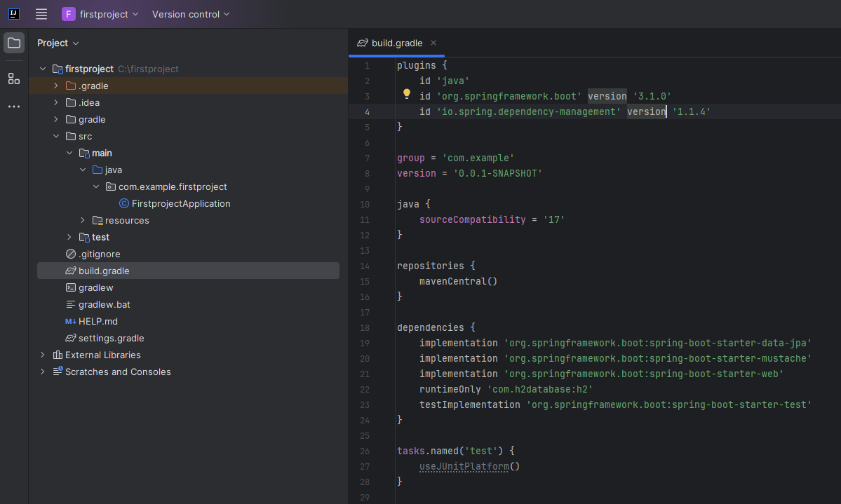Click the spring-boot-starter-web dependency string
Viewport: 841px width, 504px height.
coord(644,374)
